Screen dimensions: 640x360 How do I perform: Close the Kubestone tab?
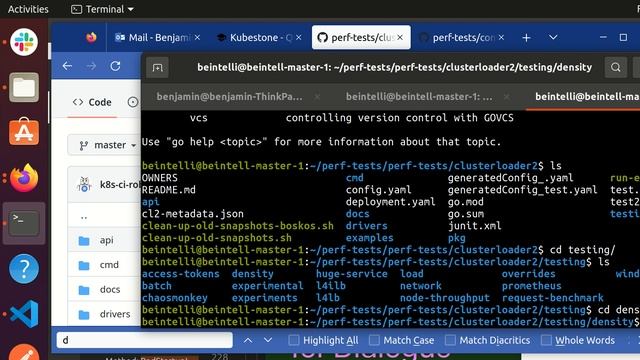tap(299, 38)
